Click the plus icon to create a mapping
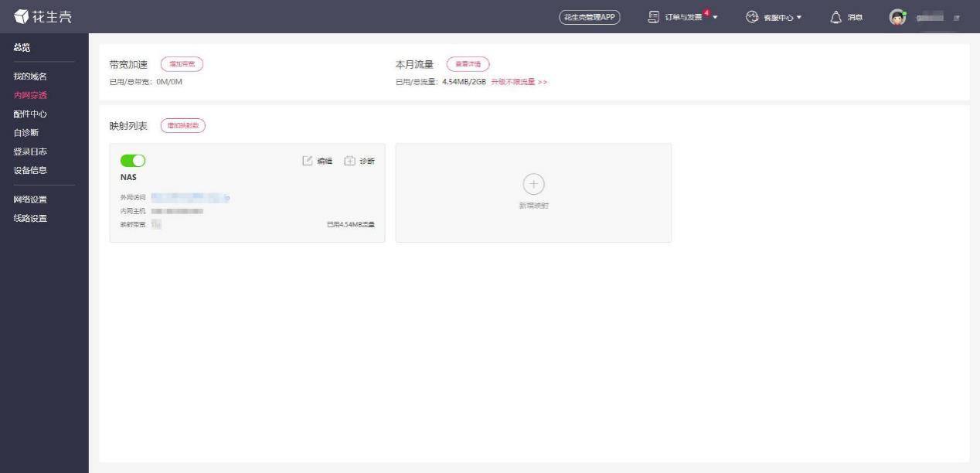This screenshot has width=980, height=473. pos(533,184)
